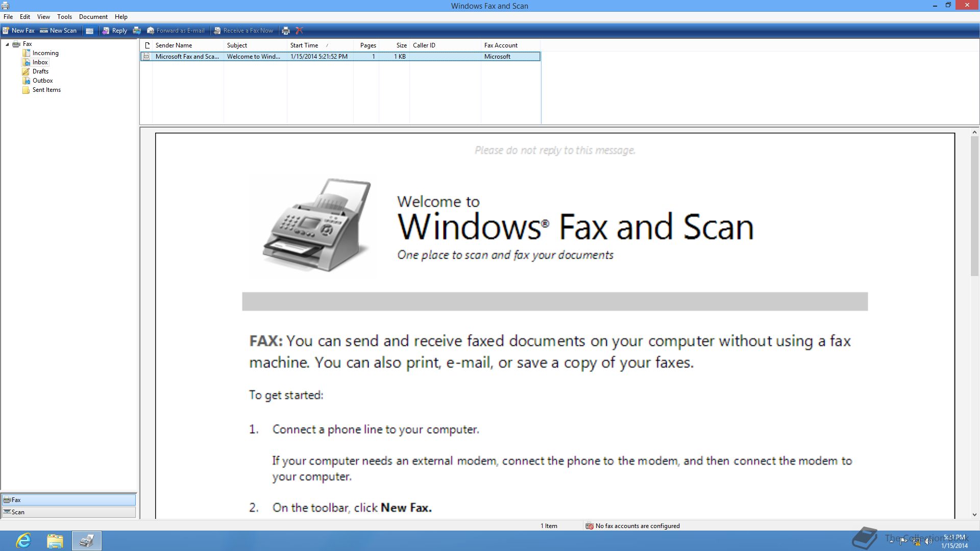
Task: Sort by Sender Name column header
Action: [x=188, y=45]
